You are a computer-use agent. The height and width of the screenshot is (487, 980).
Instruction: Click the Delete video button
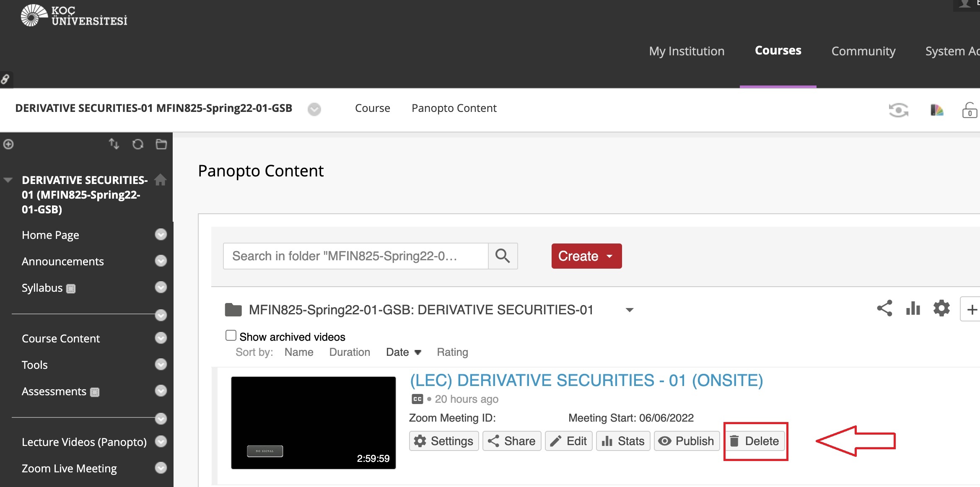[755, 441]
